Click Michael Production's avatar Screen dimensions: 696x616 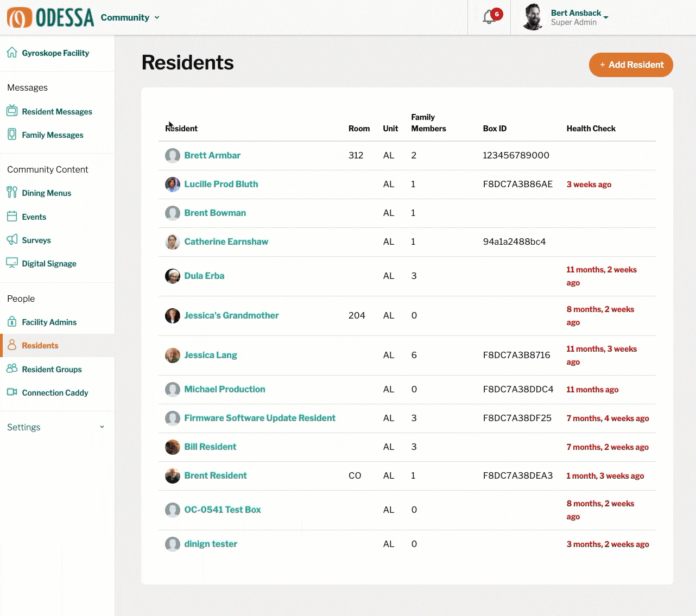(173, 390)
